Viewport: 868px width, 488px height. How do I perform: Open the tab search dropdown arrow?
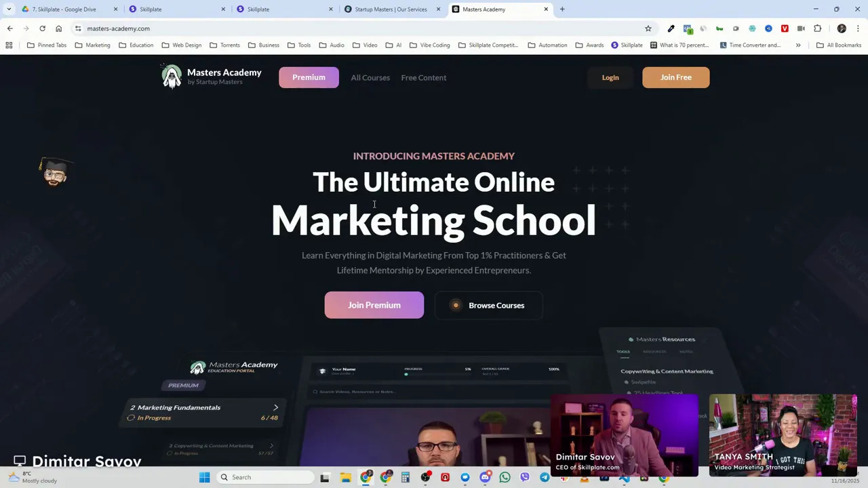[9, 9]
